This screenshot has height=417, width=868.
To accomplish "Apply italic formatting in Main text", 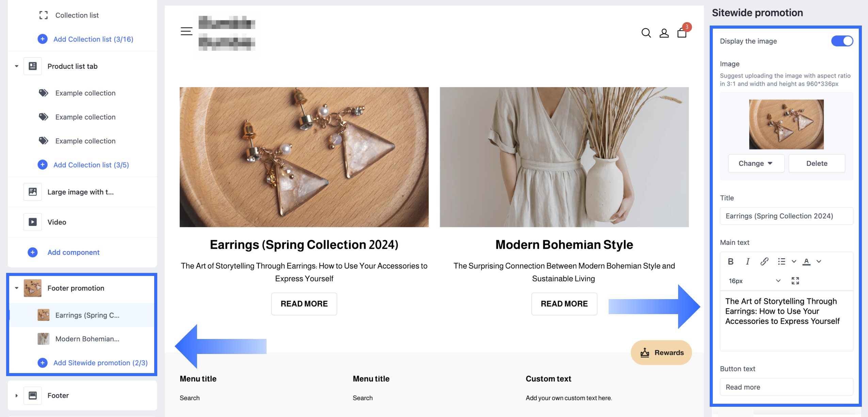I will (x=748, y=261).
